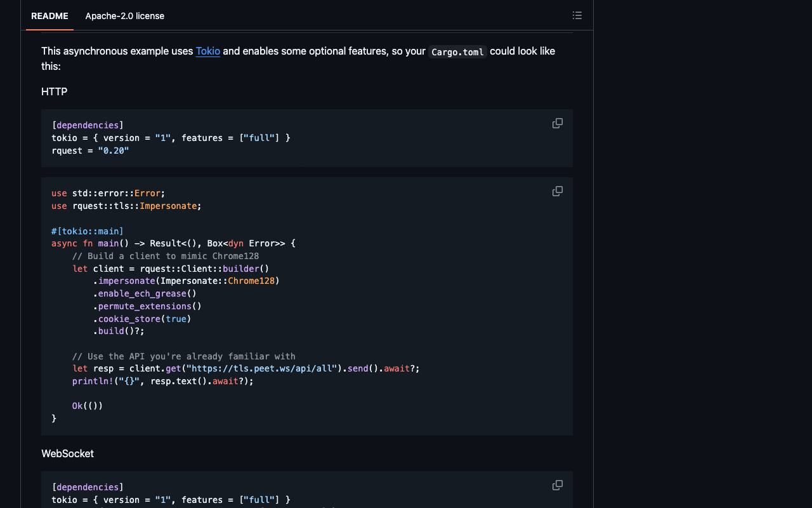The image size is (812, 508).
Task: Click the https://tls.peet.ws/api/all URL string
Action: pos(261,368)
